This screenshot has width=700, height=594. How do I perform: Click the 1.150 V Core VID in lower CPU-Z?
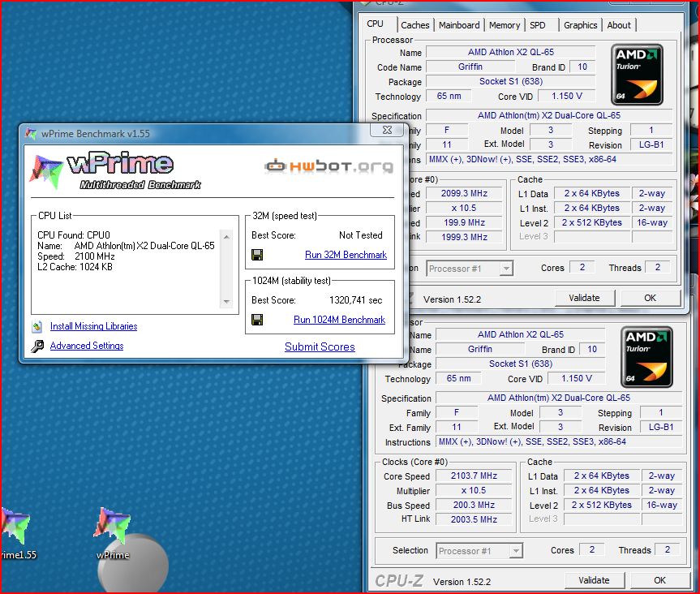(577, 378)
